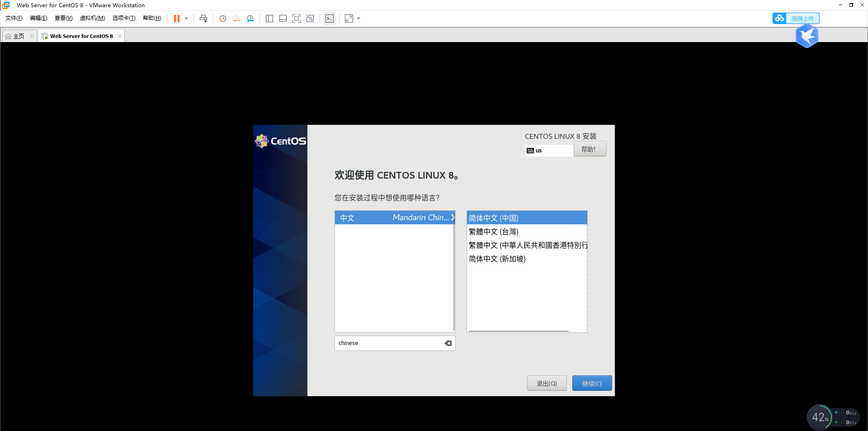Open the 帮助(H) menu
This screenshot has height=431, width=868.
pyautogui.click(x=152, y=19)
